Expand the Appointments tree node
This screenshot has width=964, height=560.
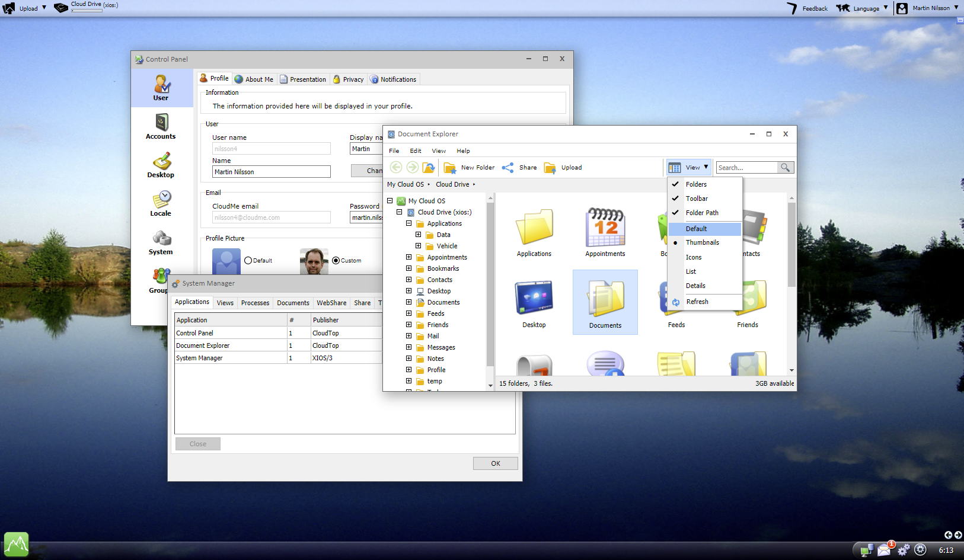pos(408,257)
